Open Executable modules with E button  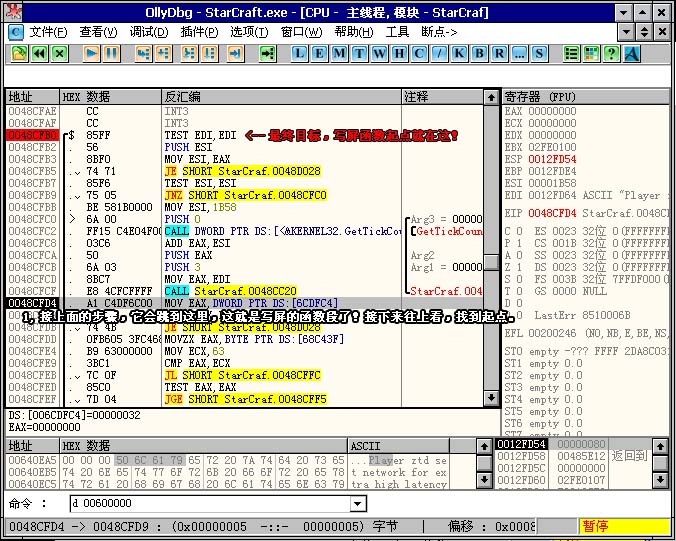coord(319,54)
